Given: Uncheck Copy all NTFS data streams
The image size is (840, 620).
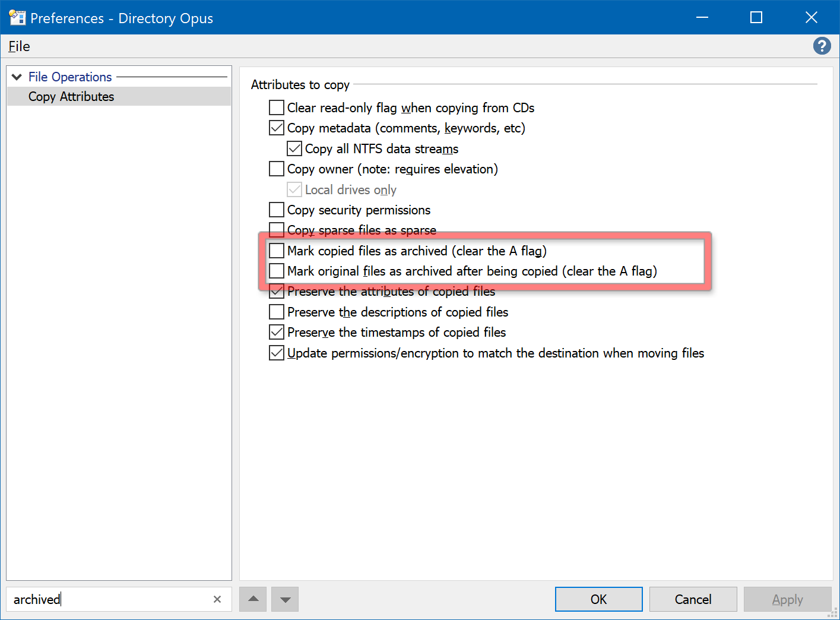Looking at the screenshot, I should coord(294,148).
